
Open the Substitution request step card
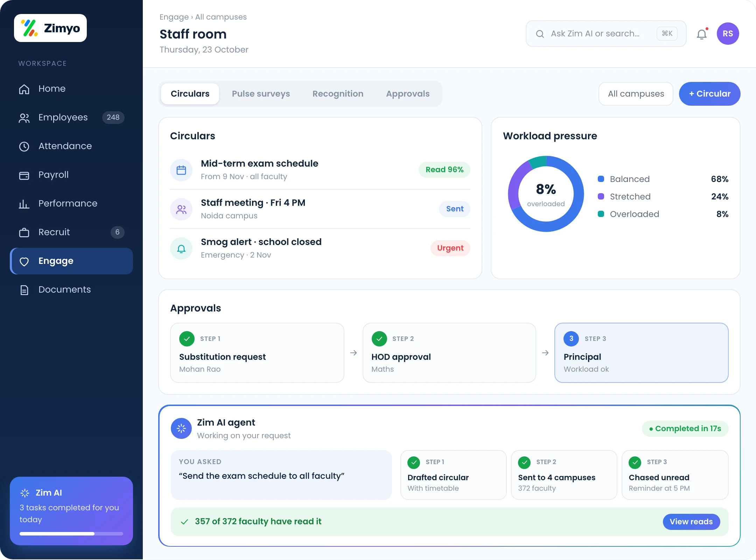coord(257,353)
